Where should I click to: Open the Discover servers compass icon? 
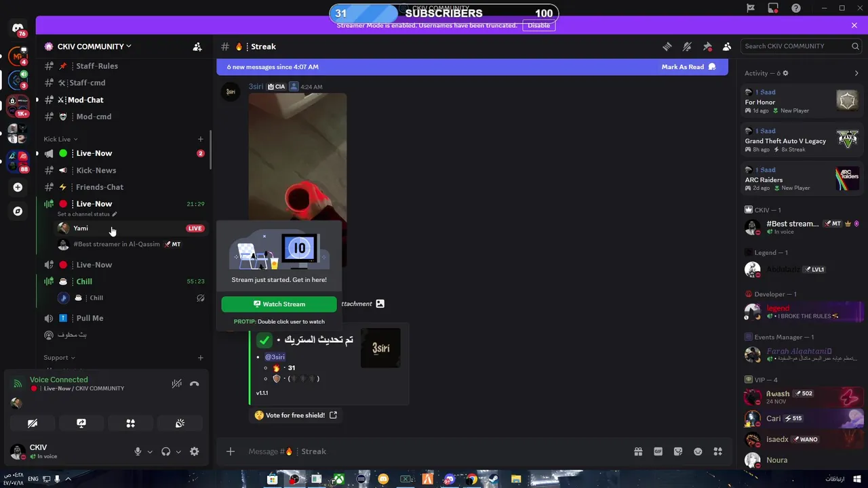tap(18, 211)
